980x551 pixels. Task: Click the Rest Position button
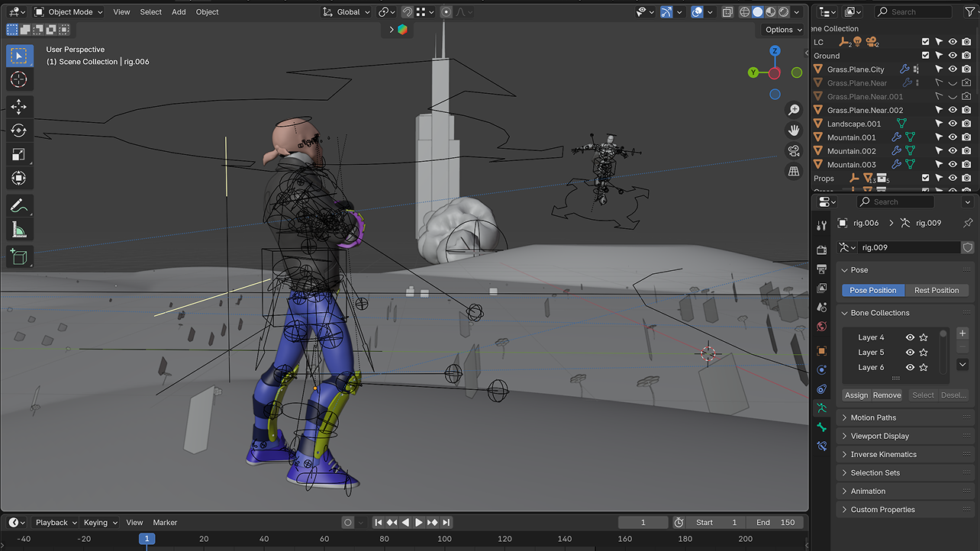[936, 290]
